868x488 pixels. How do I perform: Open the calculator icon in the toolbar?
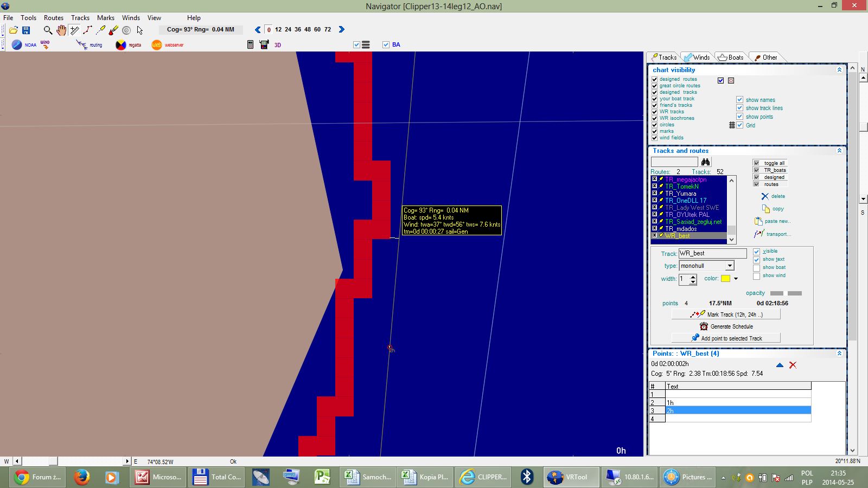tap(250, 44)
